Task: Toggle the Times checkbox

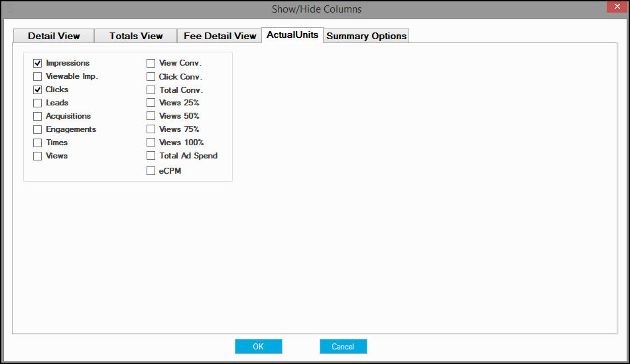Action: (37, 143)
